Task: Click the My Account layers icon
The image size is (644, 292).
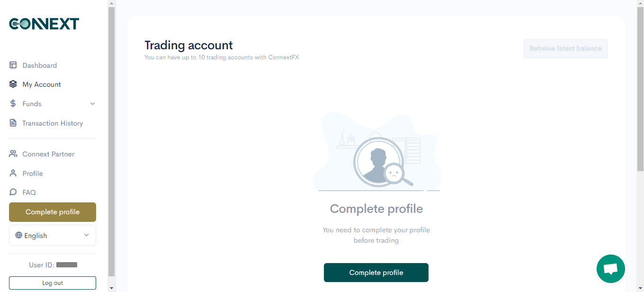Action: (x=13, y=84)
